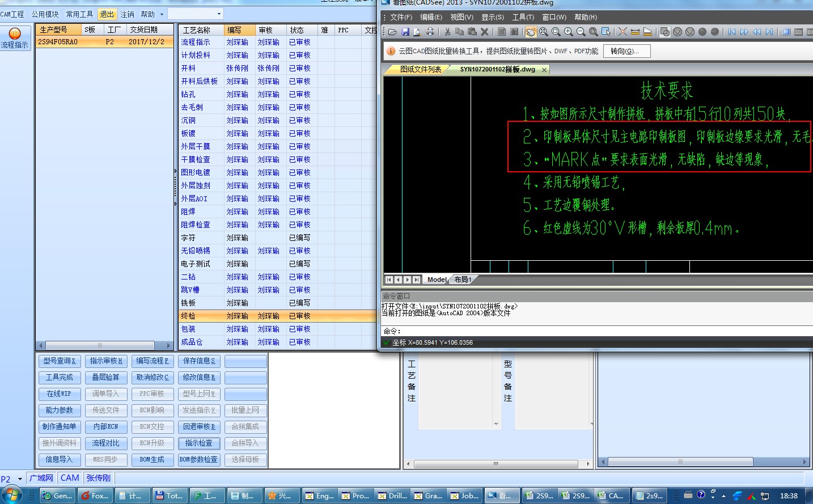Click the 交货日期 column header
The width and height of the screenshot is (813, 504).
[x=150, y=29]
